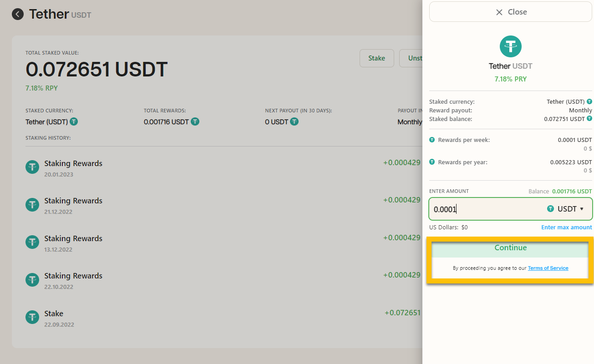The height and width of the screenshot is (364, 594).
Task: Click Tether icon of 21.12.2022 Staking Rewards row
Action: pos(32,205)
